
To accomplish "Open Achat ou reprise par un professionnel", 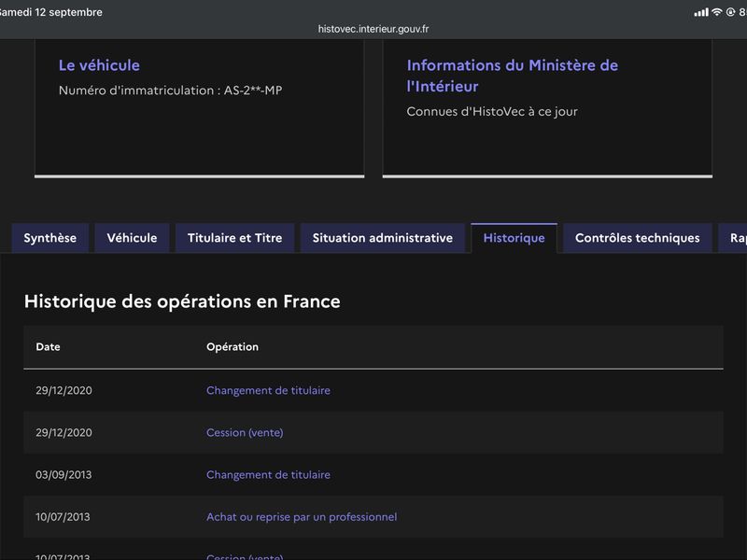I will pos(302,517).
